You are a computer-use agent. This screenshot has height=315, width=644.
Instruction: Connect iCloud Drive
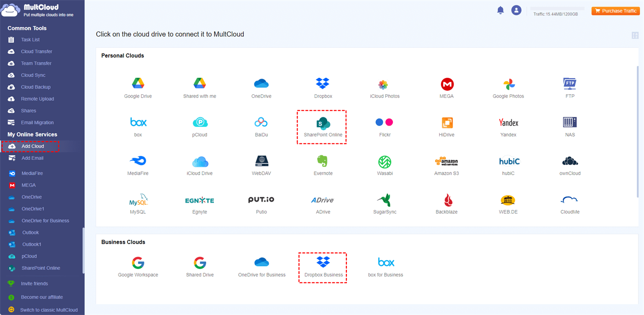[x=200, y=165]
